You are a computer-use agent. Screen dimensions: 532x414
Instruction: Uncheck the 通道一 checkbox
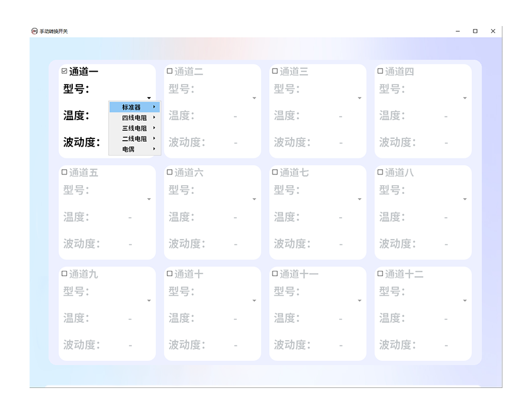click(64, 70)
